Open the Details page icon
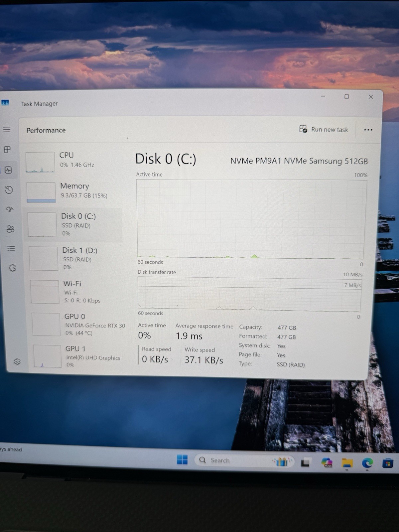399x532 pixels. pos(11,248)
